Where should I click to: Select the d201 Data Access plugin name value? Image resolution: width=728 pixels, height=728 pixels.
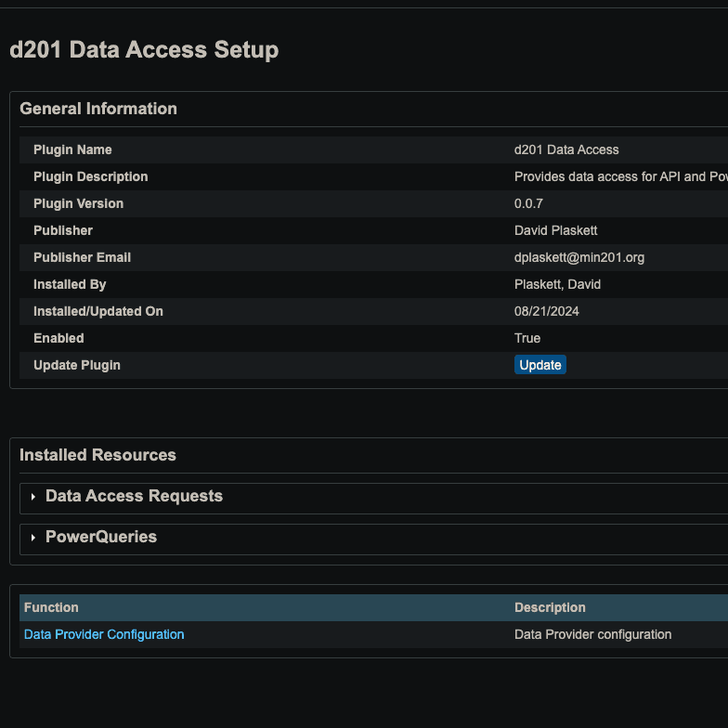[566, 149]
